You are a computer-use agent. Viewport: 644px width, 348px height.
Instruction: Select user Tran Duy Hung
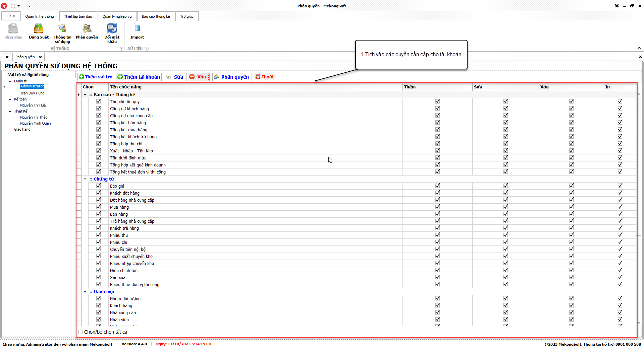click(32, 93)
